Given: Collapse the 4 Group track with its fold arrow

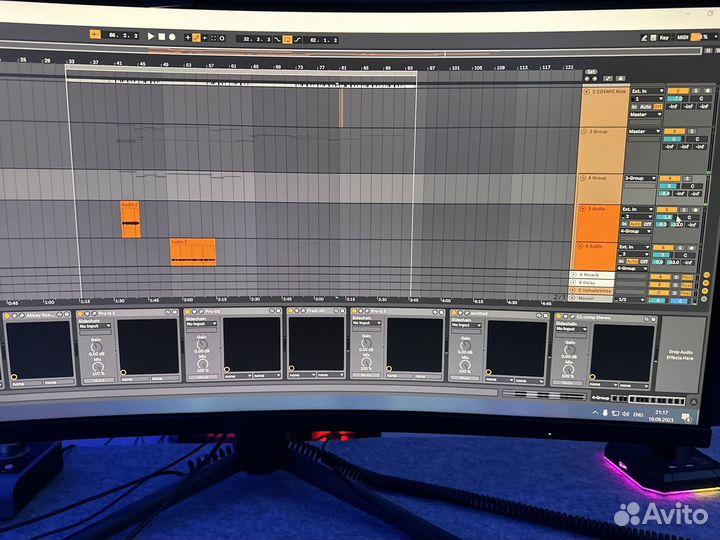Looking at the screenshot, I should click(x=583, y=178).
